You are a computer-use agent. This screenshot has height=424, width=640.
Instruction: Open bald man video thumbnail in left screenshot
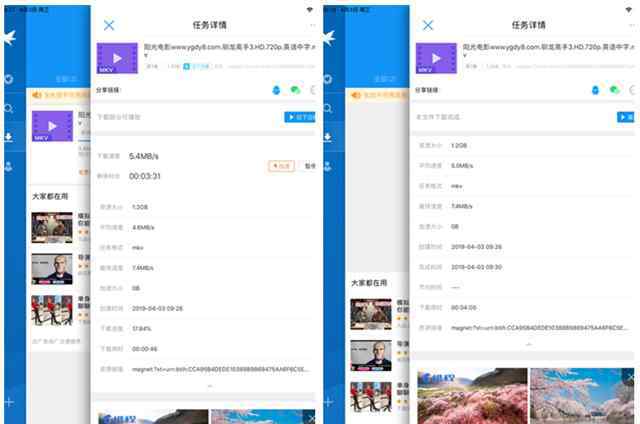(52, 269)
